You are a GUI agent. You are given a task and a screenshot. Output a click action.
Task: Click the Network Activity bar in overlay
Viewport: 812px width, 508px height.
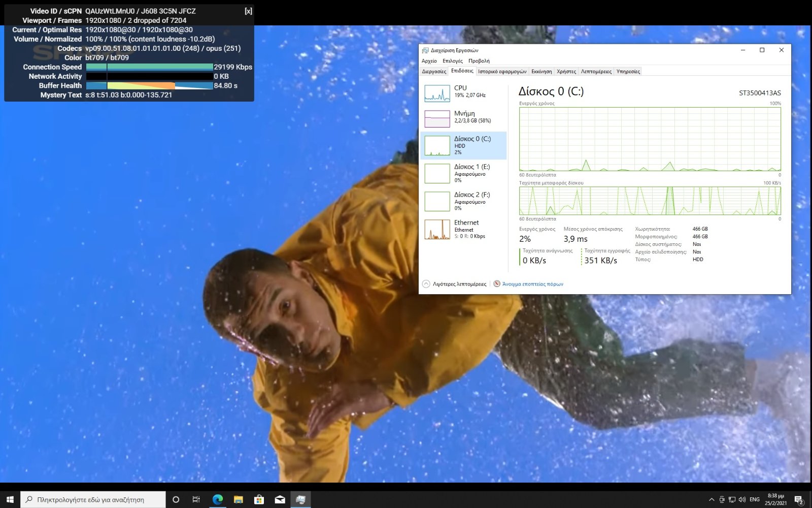point(150,76)
